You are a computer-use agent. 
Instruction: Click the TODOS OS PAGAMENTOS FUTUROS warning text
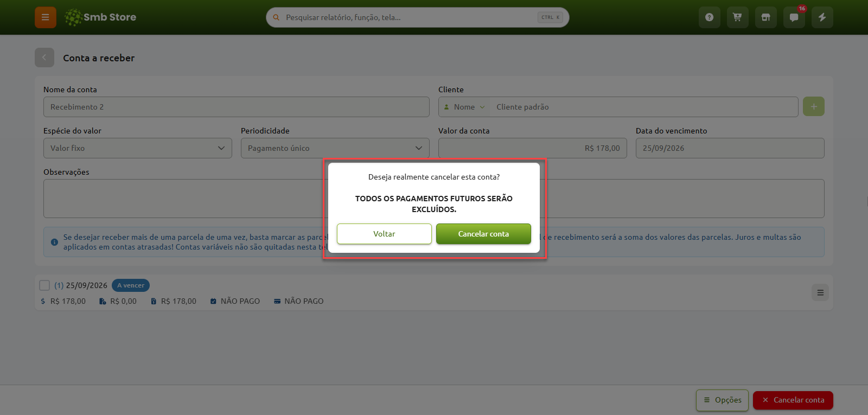(434, 204)
